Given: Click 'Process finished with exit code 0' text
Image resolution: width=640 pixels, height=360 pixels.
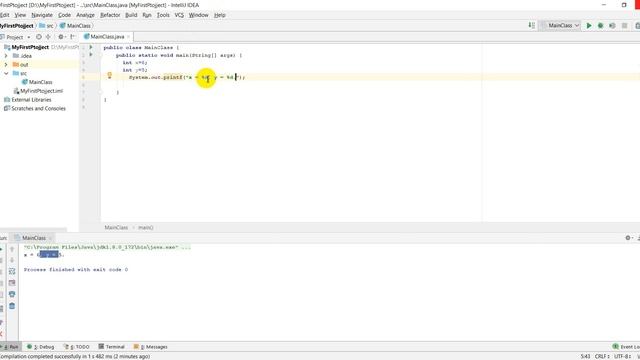Looking at the screenshot, I should [x=76, y=270].
